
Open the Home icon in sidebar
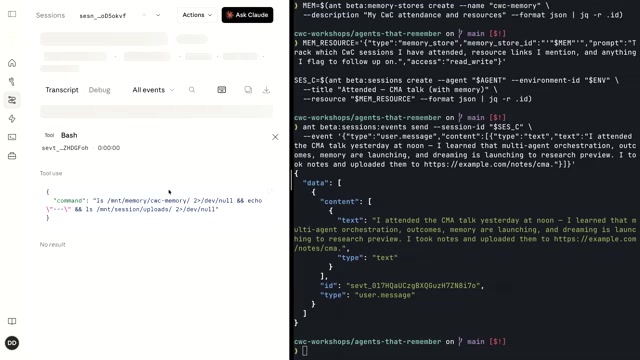click(12, 63)
